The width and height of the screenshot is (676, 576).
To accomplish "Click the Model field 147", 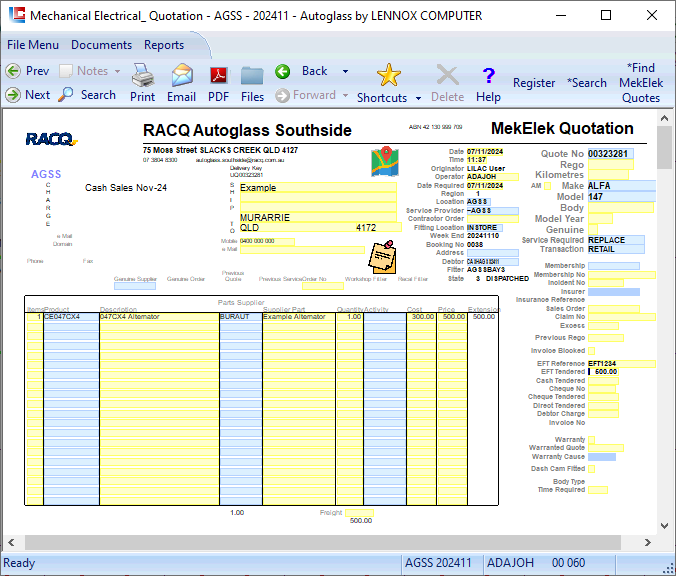I will (x=622, y=197).
